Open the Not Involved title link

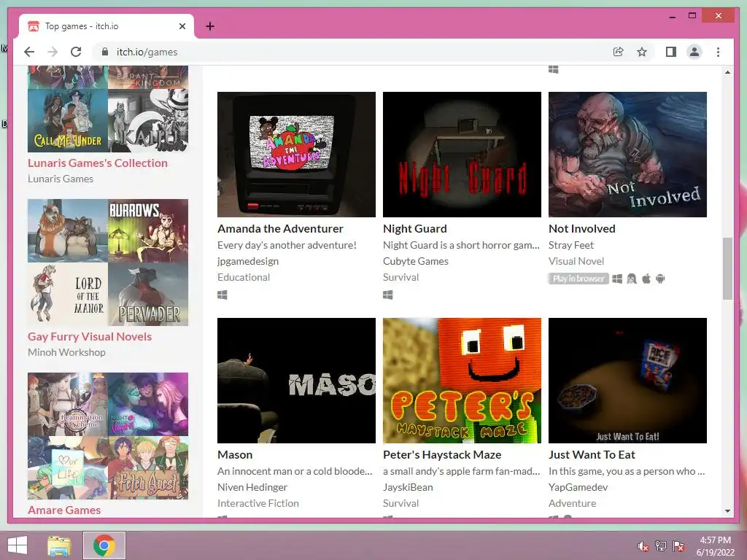tap(581, 228)
